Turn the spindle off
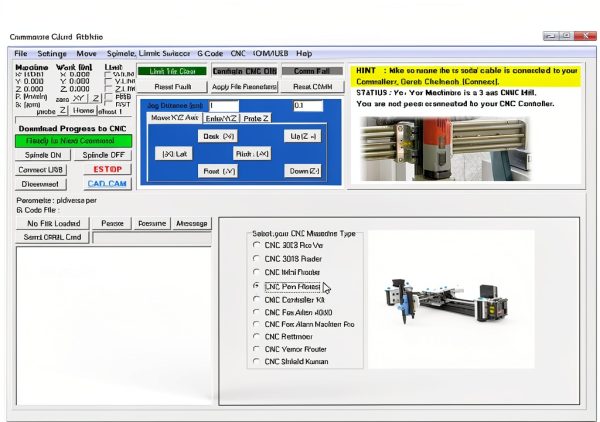The height and width of the screenshot is (422, 600). coord(103,155)
